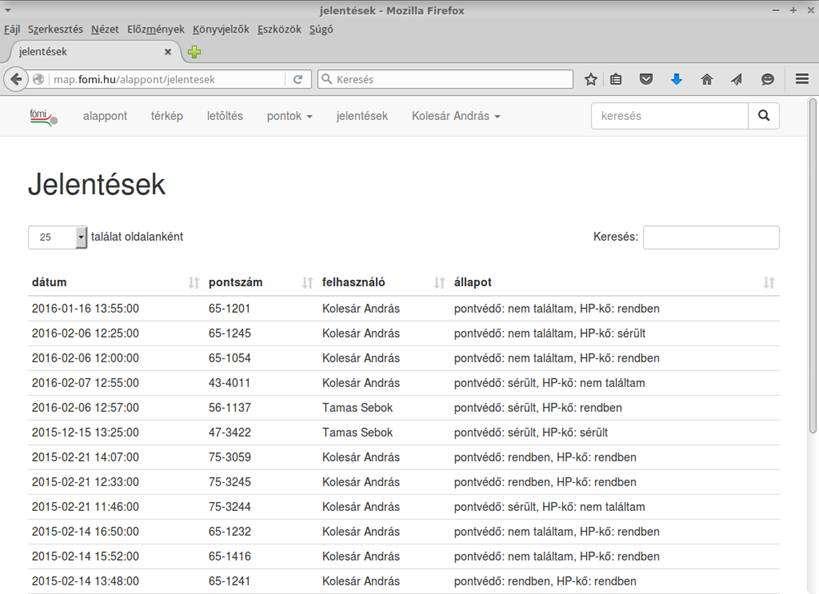The image size is (819, 594).
Task: Open the Eszközök menu
Action: pos(279,29)
